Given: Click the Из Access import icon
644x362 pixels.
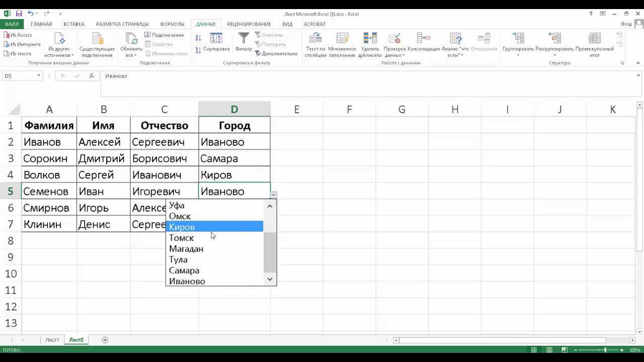Looking at the screenshot, I should click(x=6, y=35).
